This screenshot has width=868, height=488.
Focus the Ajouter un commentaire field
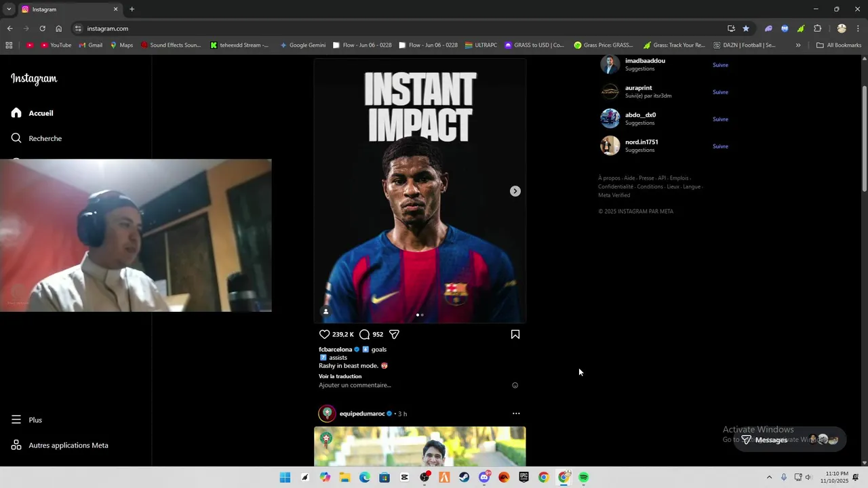coord(413,385)
